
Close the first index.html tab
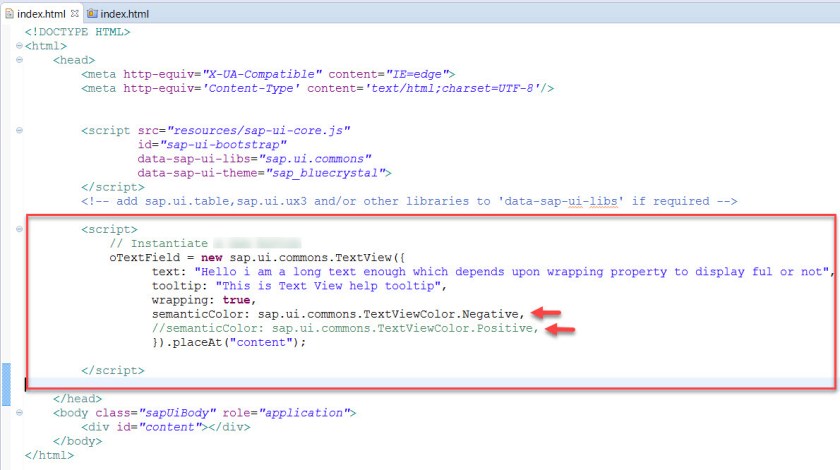(x=74, y=13)
